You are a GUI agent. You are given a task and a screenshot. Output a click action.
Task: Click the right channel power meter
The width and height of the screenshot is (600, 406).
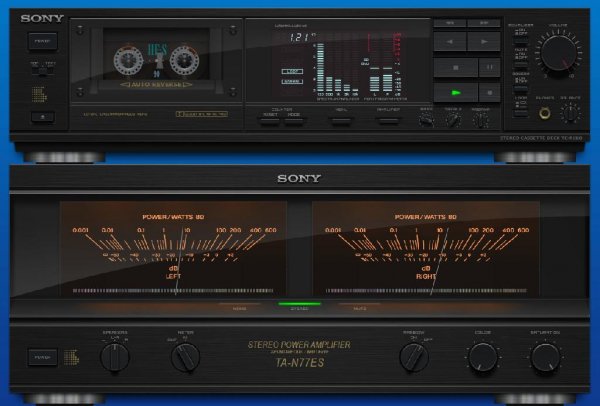(x=426, y=249)
